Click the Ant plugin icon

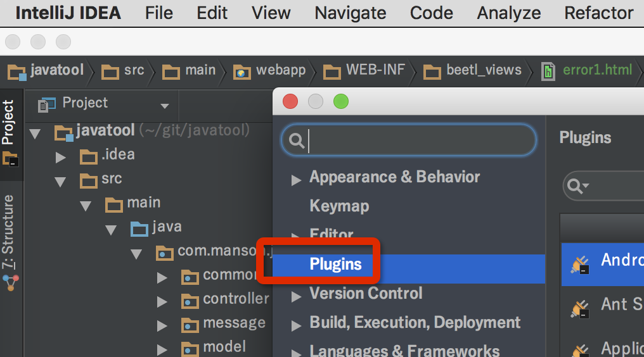coord(580,309)
